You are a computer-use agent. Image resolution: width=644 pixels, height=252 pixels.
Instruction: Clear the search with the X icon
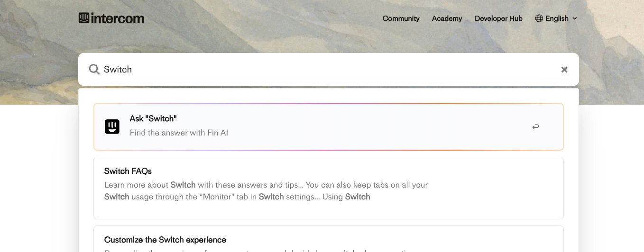point(564,70)
